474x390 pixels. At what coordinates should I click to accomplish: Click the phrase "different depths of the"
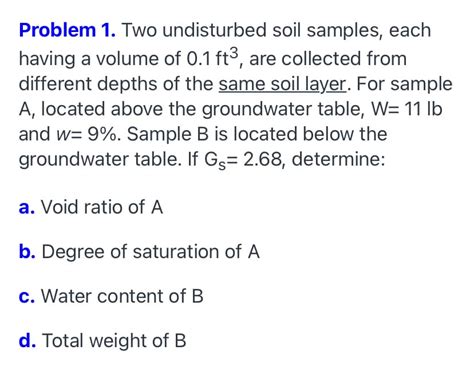coord(116,85)
